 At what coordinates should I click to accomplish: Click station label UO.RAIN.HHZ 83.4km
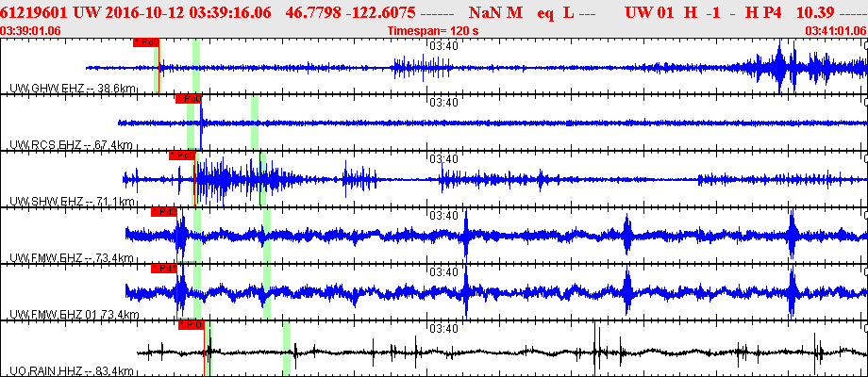[72, 371]
